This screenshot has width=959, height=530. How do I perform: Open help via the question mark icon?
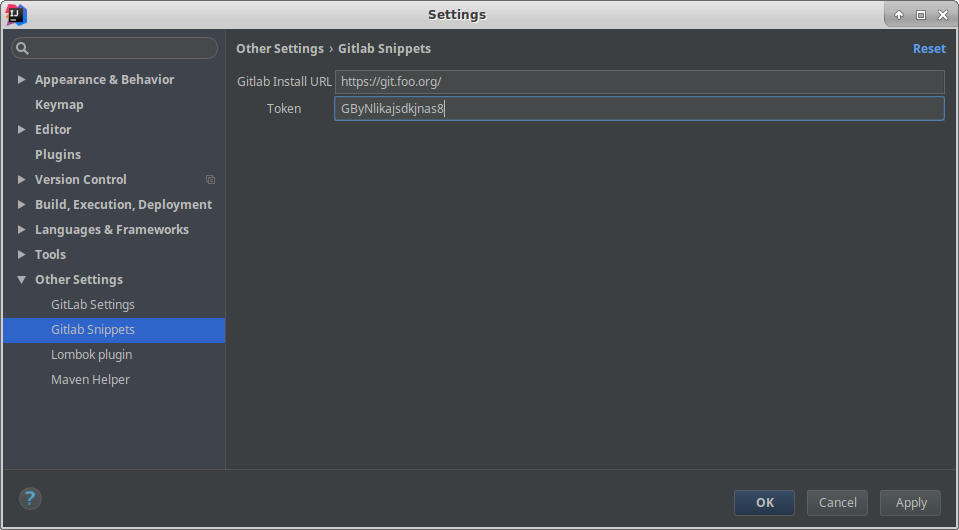(30, 499)
